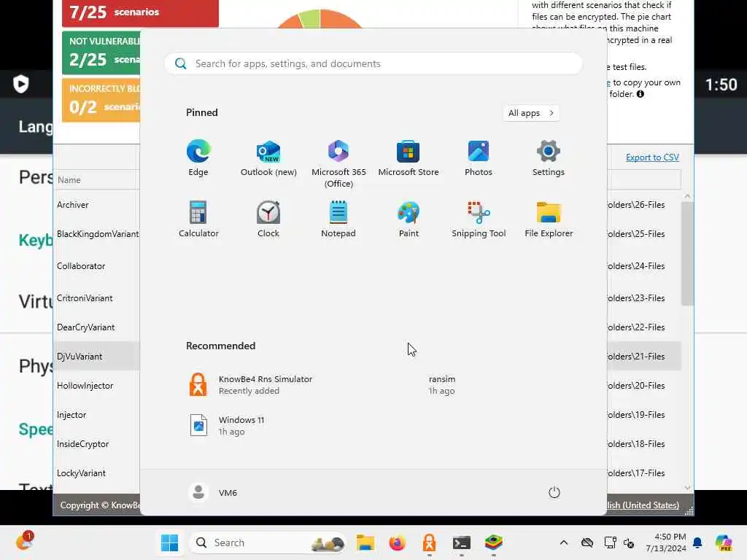Viewport: 747px width, 560px height.
Task: Click the RanSim results list scrollbar
Action: tap(687, 253)
